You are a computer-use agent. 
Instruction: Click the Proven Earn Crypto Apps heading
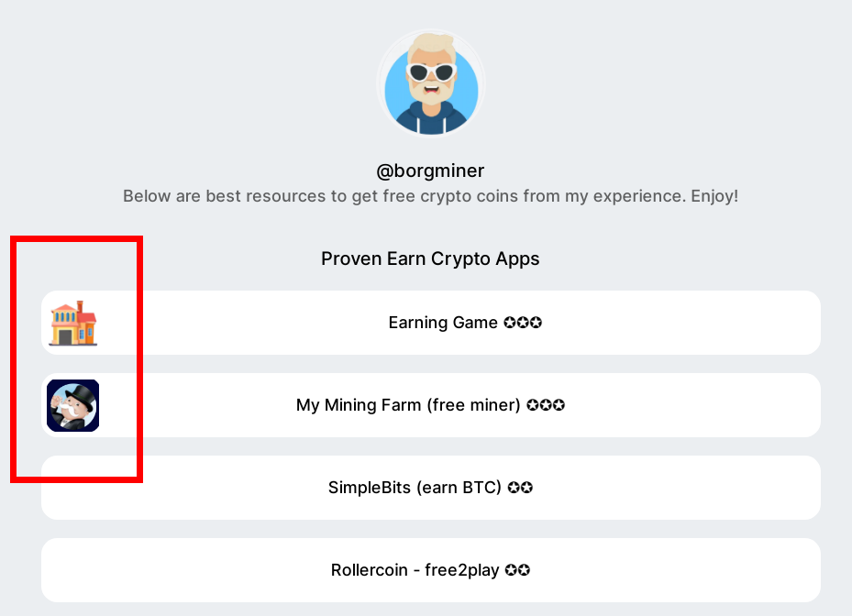pos(430,258)
